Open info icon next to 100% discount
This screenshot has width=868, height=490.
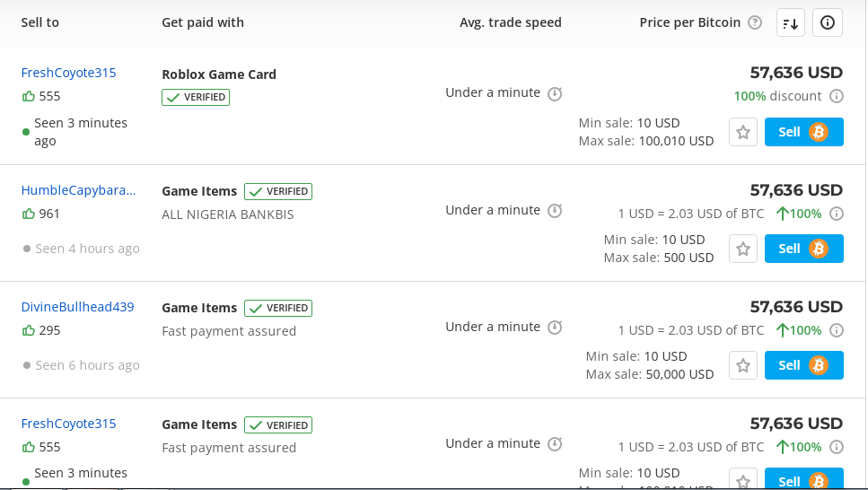pyautogui.click(x=837, y=96)
